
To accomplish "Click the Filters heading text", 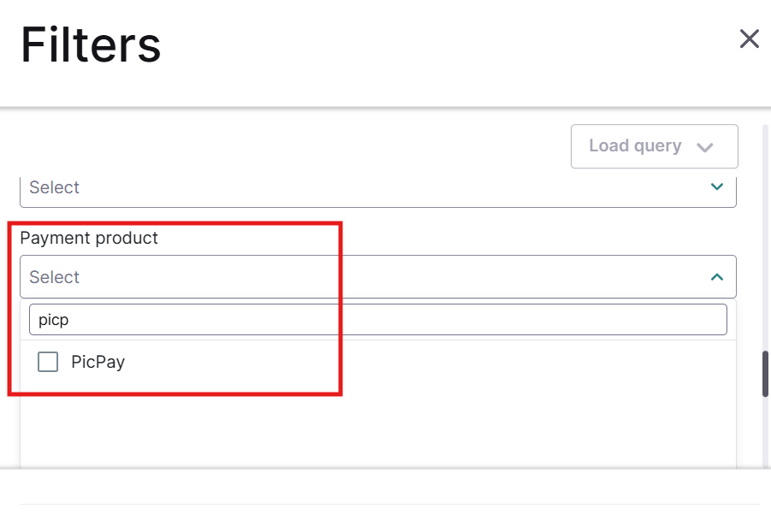I will [x=91, y=45].
